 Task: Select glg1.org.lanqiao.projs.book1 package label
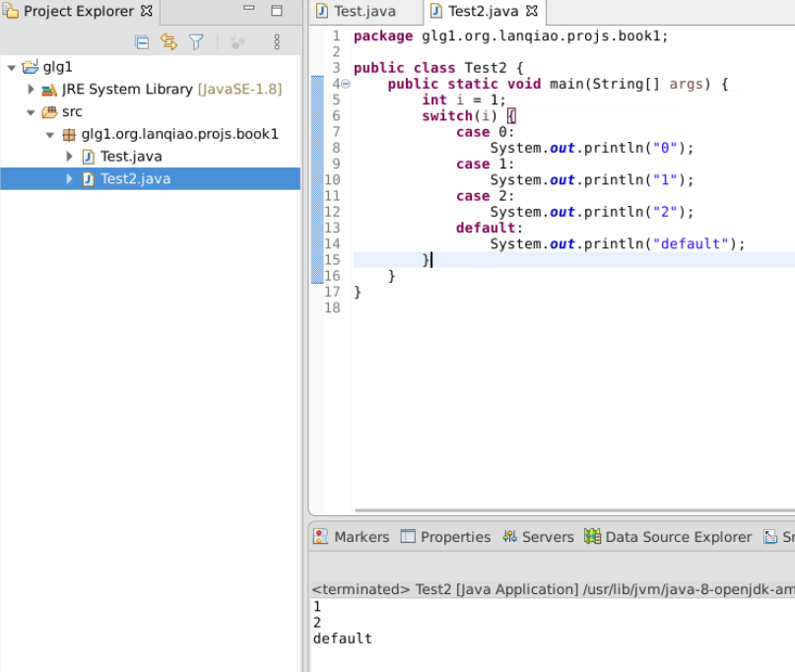pos(179,134)
